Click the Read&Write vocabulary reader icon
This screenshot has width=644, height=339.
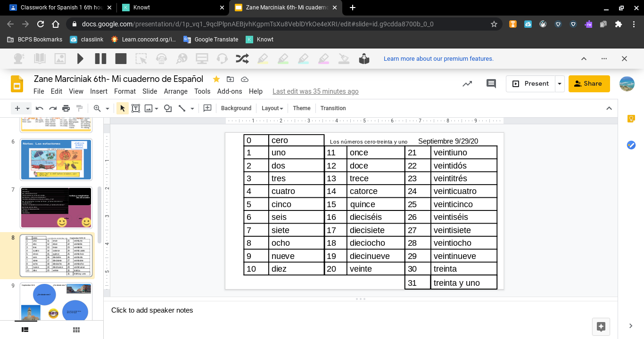(364, 59)
